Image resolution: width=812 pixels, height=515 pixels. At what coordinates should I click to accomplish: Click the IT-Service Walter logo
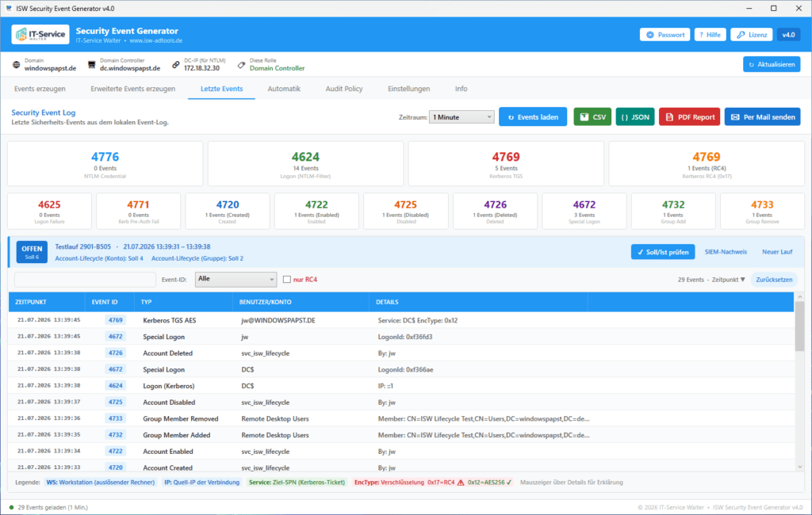[40, 35]
